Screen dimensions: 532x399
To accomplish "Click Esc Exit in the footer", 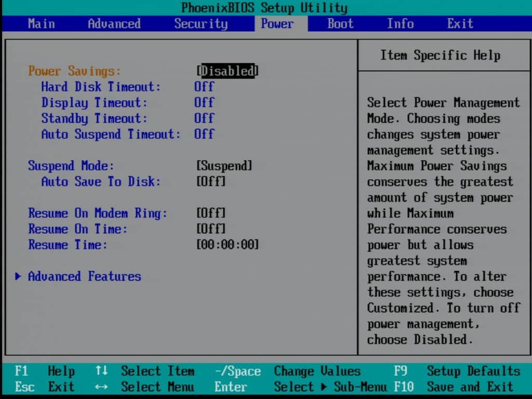I will 45,387.
